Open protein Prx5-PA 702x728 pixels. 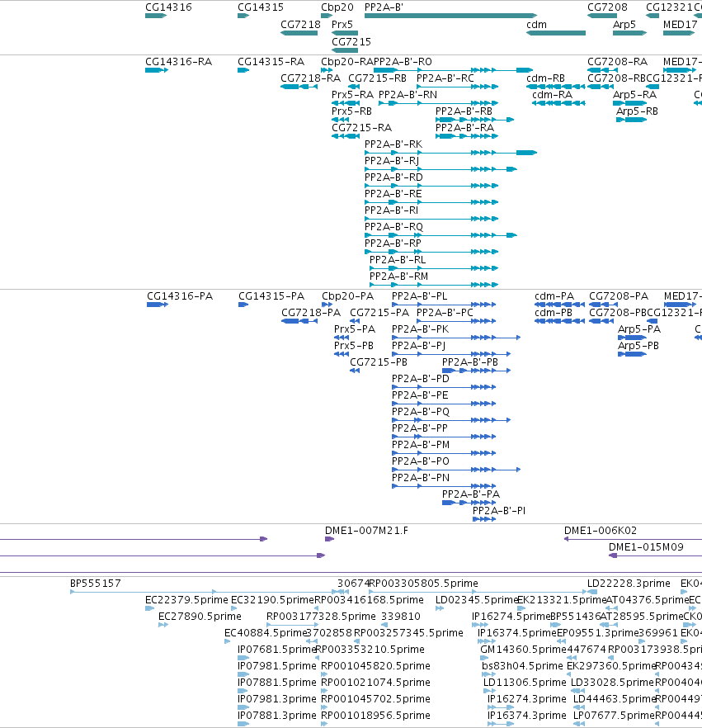[x=342, y=338]
